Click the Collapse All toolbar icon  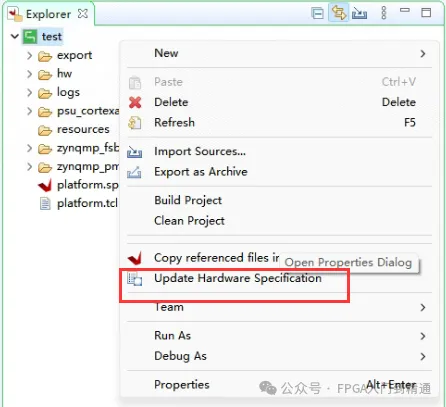pyautogui.click(x=317, y=13)
